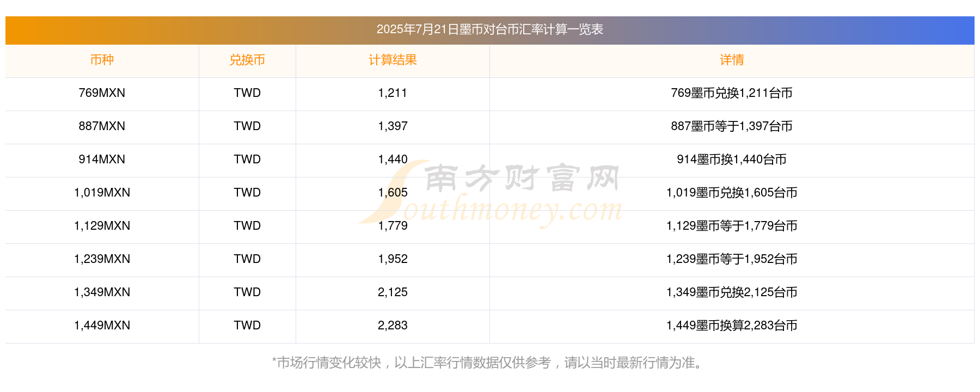Click the detail 914墨币换1,440台币
The image size is (980, 392).
[732, 160]
